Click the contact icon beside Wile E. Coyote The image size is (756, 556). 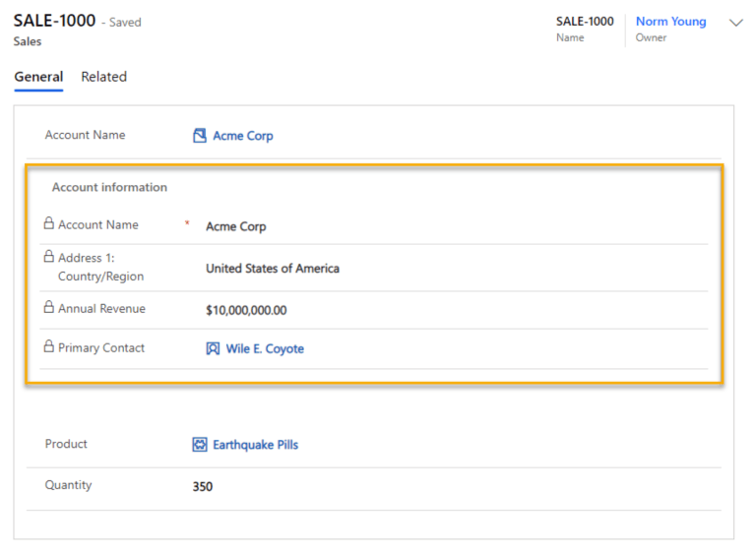[x=213, y=348]
